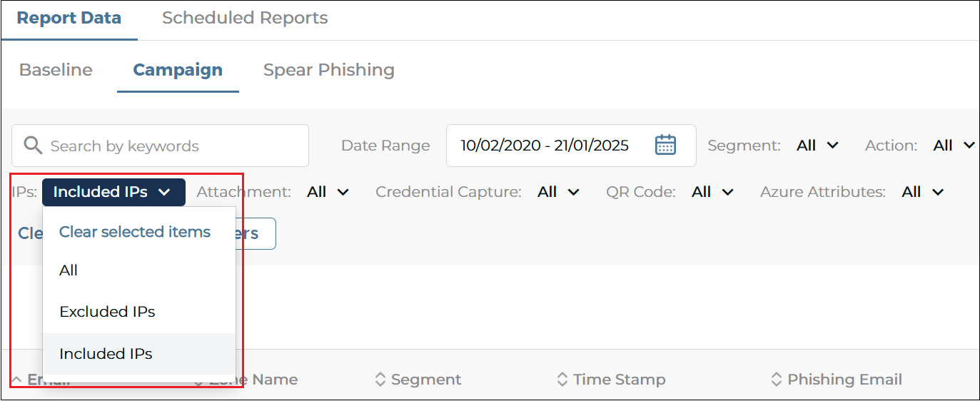Sort by Time Stamp column arrows
The height and width of the screenshot is (401, 980).
pos(562,380)
